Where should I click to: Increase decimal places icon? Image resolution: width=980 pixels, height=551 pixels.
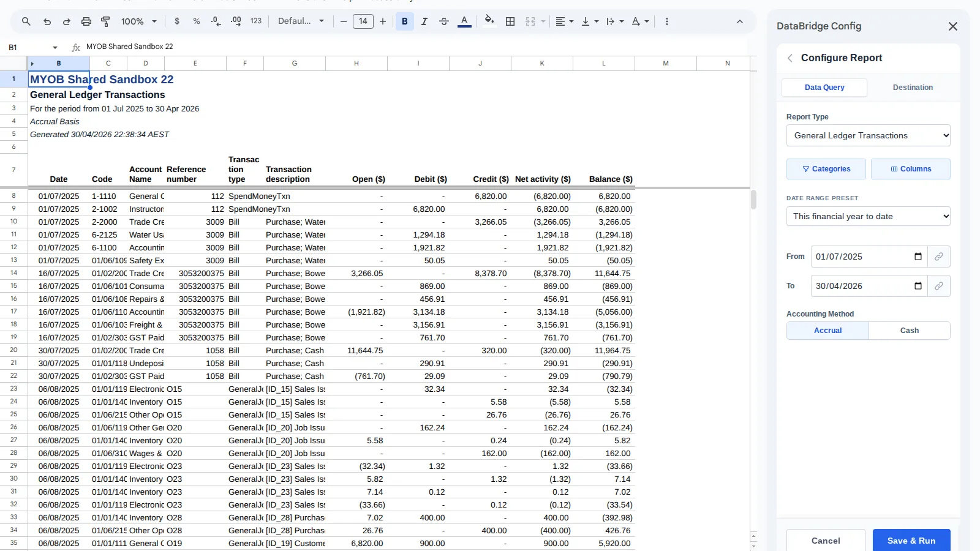tap(236, 21)
